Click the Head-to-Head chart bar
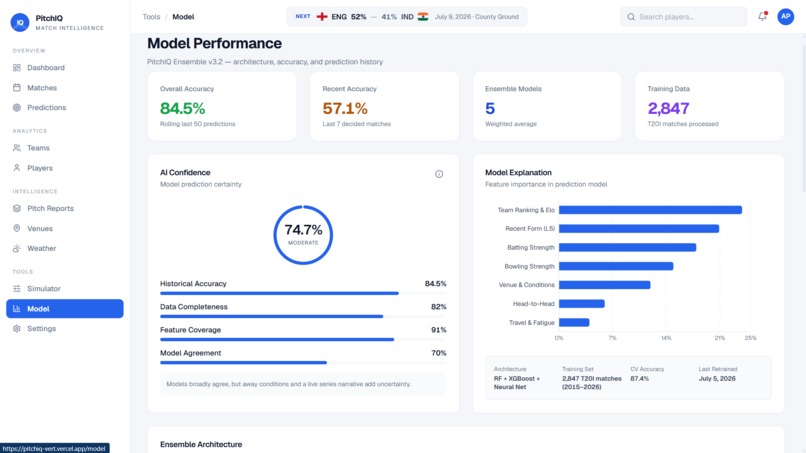This screenshot has height=453, width=806. tap(582, 304)
